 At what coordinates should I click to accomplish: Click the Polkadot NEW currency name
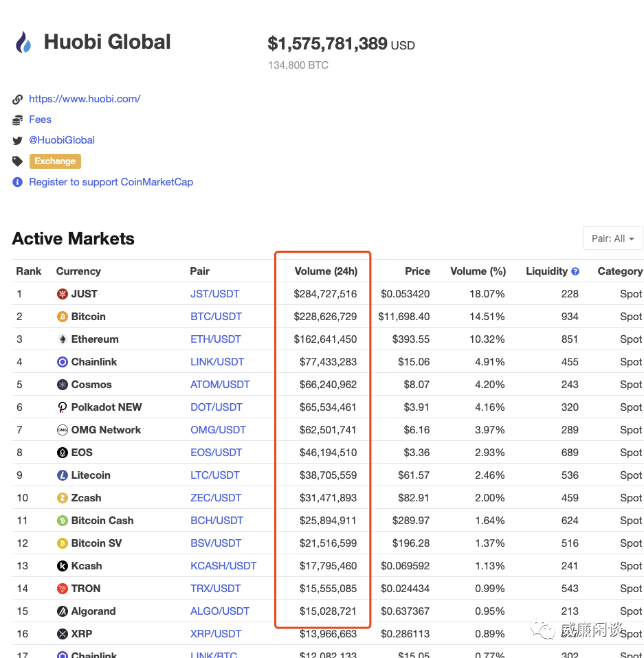point(107,407)
